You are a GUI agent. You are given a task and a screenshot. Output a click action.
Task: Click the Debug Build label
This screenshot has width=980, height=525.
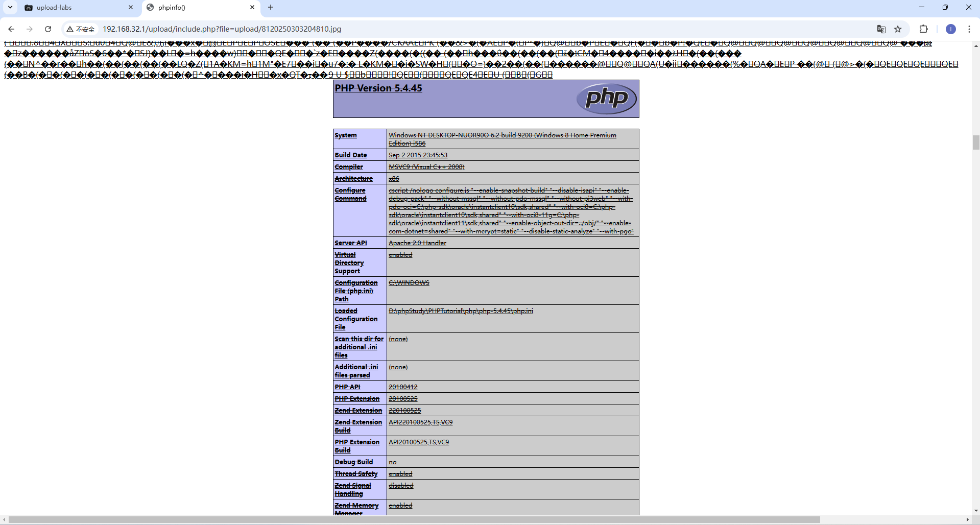point(354,462)
